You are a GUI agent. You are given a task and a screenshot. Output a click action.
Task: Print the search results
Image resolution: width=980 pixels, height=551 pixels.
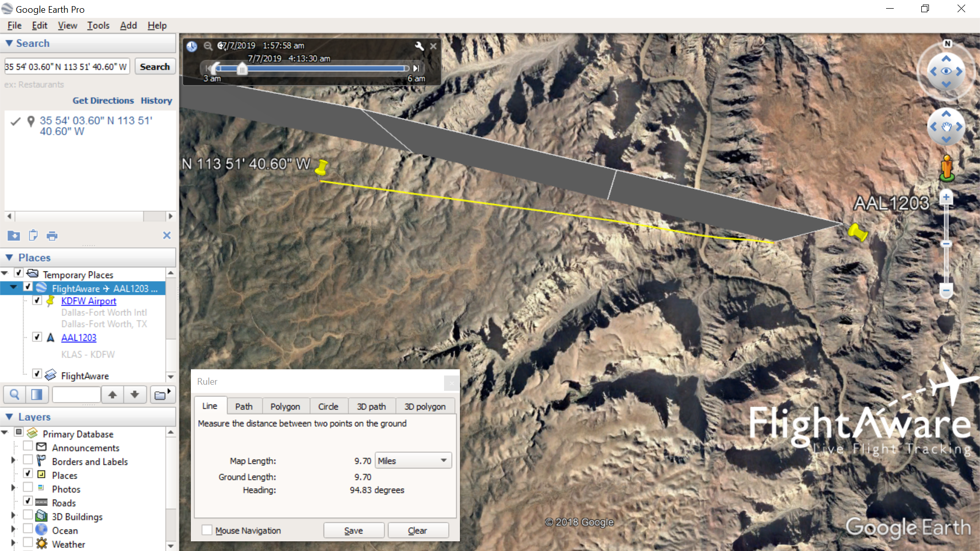[x=52, y=236]
